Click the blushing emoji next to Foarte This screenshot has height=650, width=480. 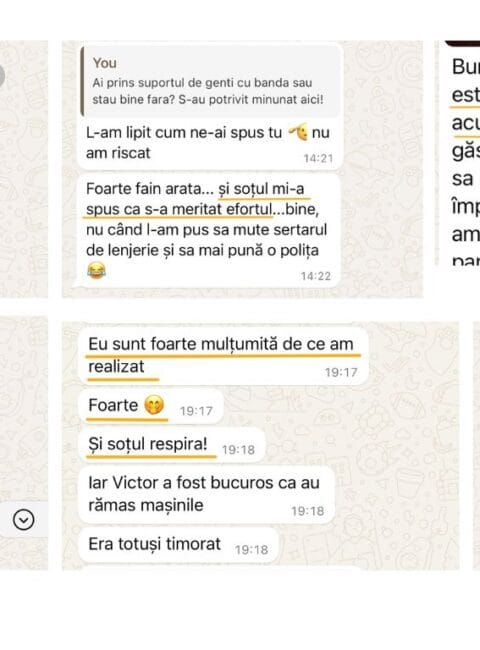click(154, 405)
